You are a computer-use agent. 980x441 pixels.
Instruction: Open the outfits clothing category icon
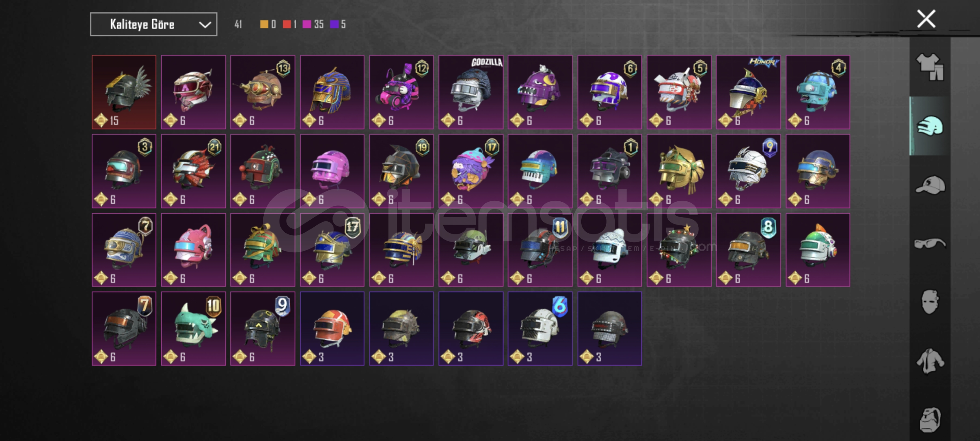930,67
